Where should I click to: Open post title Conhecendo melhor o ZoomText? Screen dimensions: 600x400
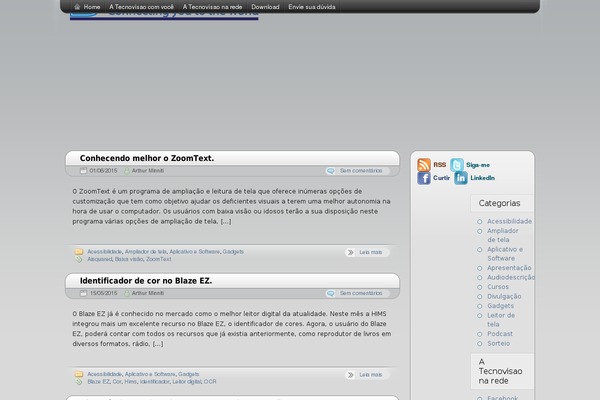pos(147,158)
